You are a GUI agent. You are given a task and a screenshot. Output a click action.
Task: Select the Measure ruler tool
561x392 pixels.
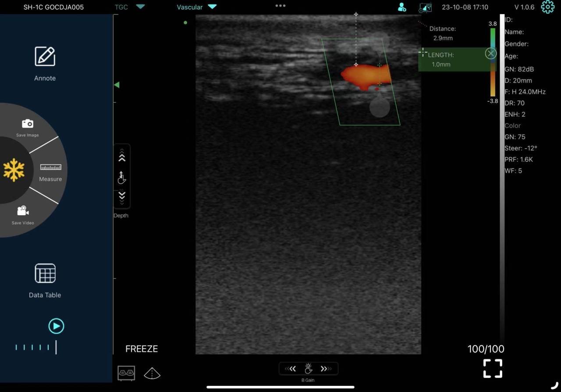coord(50,167)
